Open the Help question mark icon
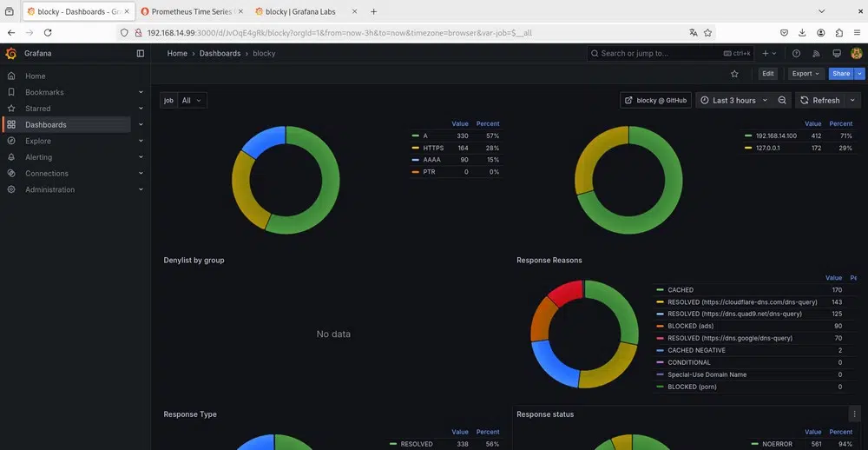 pos(796,53)
